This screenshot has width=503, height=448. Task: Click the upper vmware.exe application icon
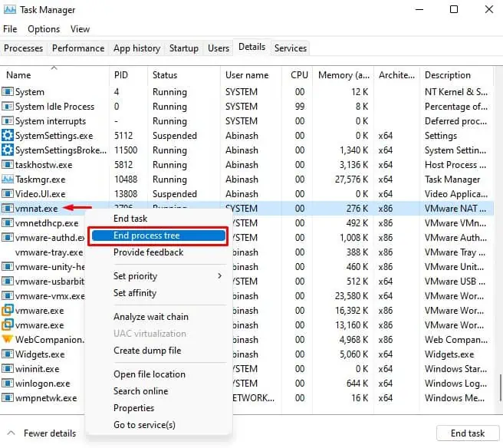coord(8,311)
